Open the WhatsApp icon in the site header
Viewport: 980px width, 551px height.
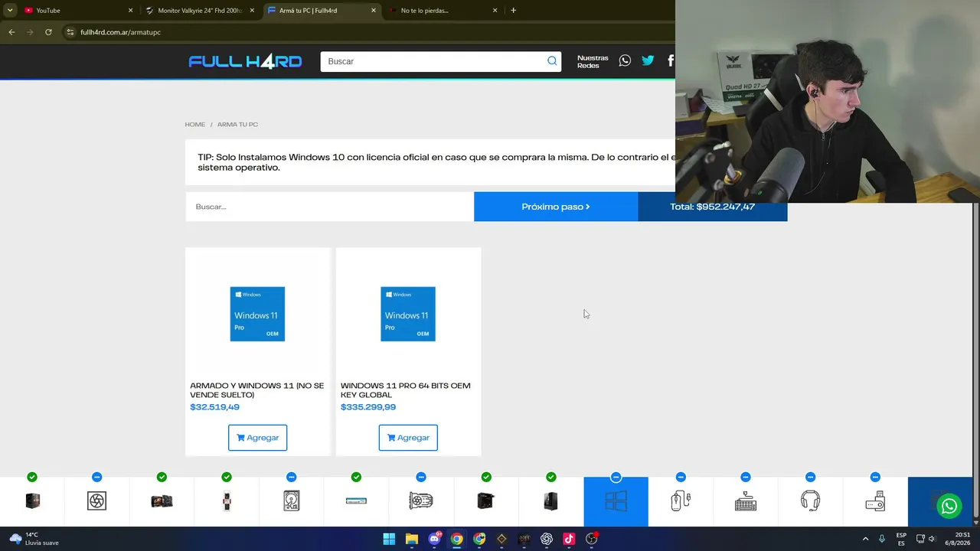625,61
